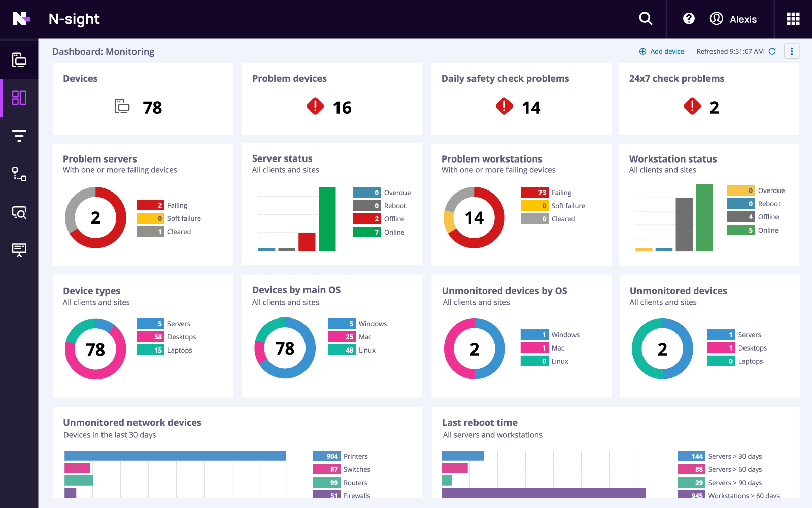Click the Problem devices alert icon

pyautogui.click(x=315, y=107)
